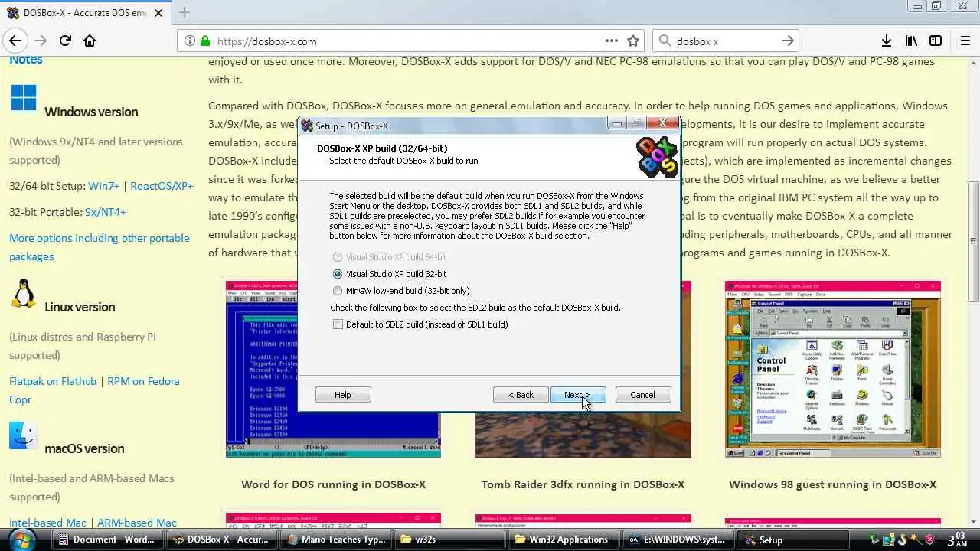This screenshot has height=551, width=980.
Task: Click the macOS Finder icon
Action: click(x=24, y=435)
